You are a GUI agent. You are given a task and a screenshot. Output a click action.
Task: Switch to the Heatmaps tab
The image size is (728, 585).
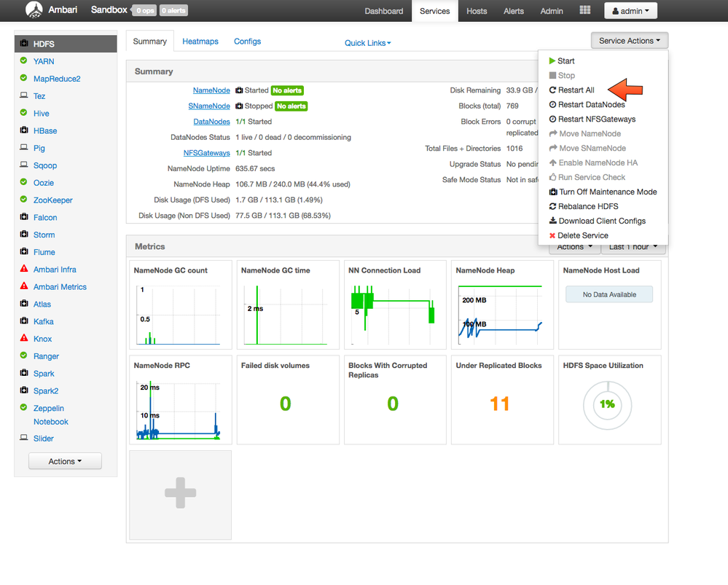click(x=200, y=42)
